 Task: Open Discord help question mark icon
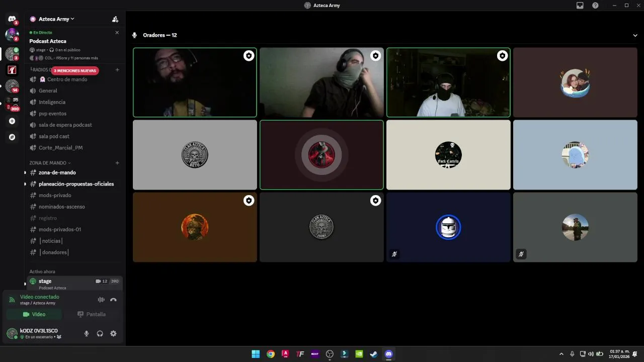(x=595, y=5)
